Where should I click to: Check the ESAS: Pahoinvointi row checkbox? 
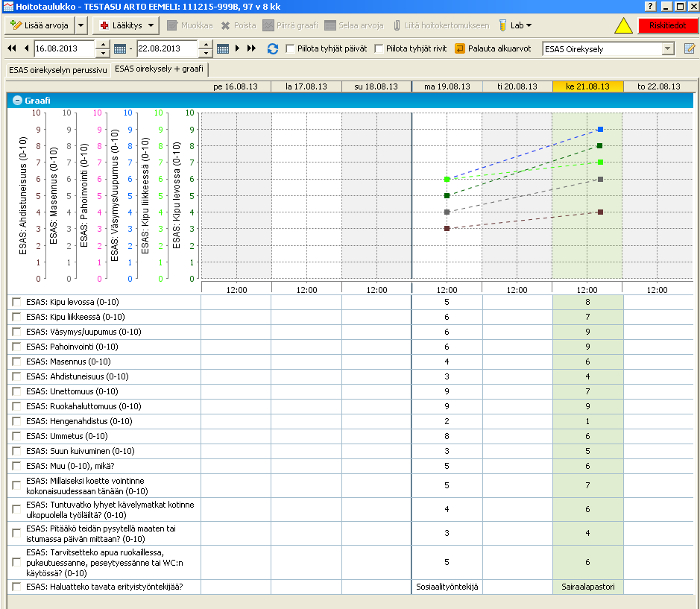(16, 347)
